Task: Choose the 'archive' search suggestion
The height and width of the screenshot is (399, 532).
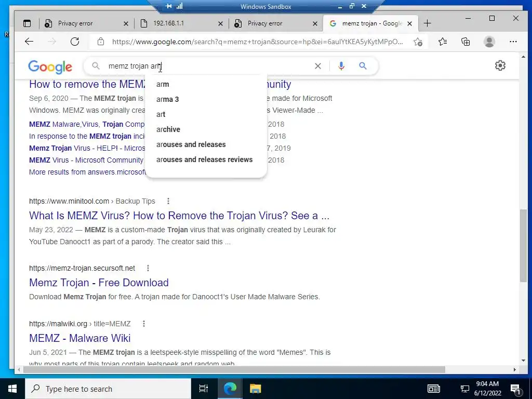Action: [x=206, y=129]
